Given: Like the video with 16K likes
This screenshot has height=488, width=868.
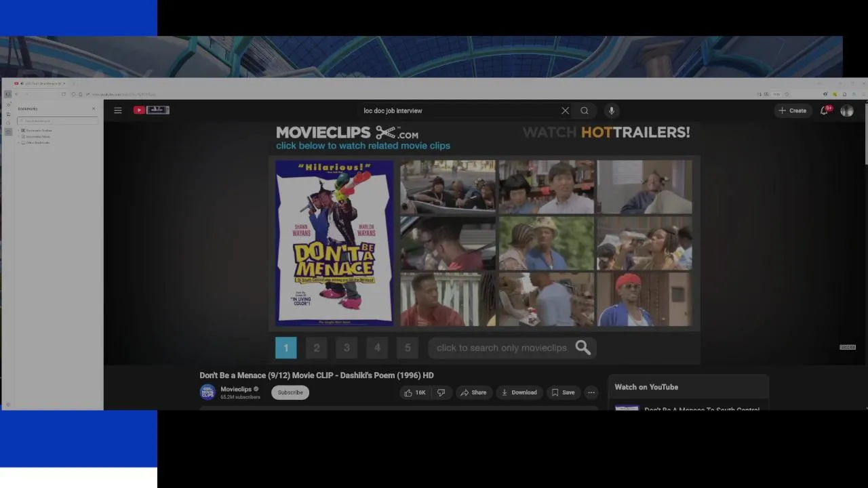Looking at the screenshot, I should click(415, 392).
